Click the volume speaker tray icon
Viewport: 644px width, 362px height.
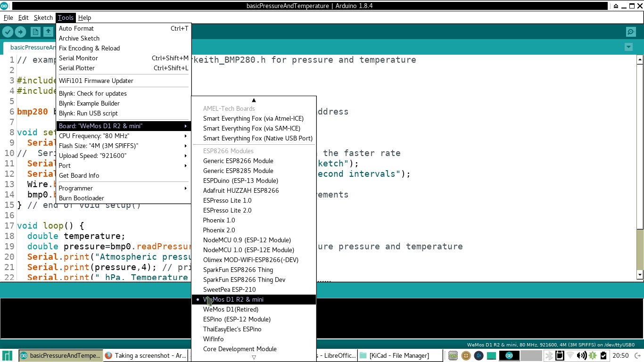pyautogui.click(x=581, y=355)
